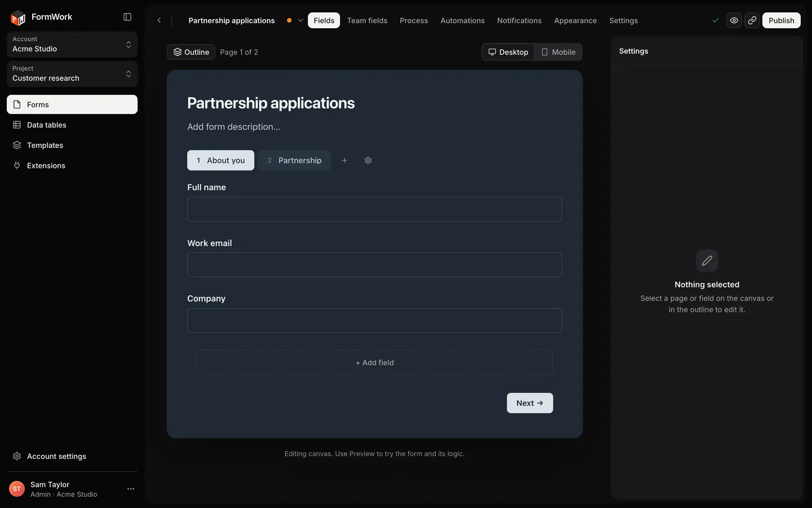Image resolution: width=812 pixels, height=508 pixels.
Task: Click the Add form description placeholder
Action: point(233,127)
